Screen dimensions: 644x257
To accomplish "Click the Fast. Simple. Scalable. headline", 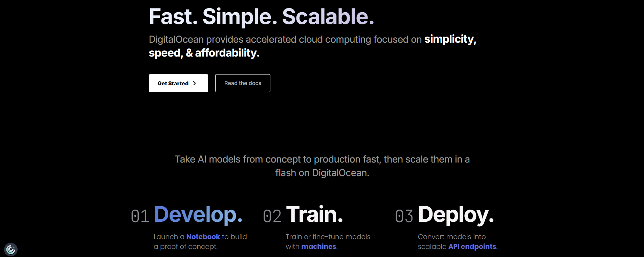I will [261, 17].
